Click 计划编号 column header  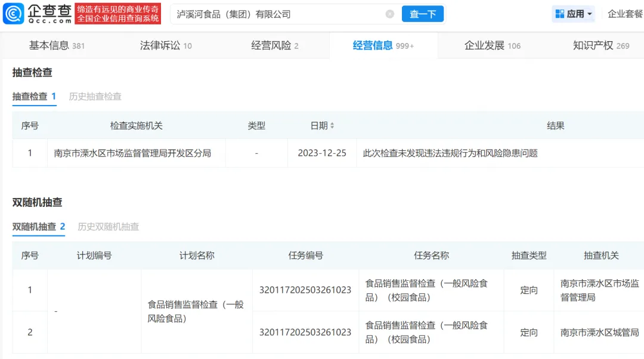(94, 255)
